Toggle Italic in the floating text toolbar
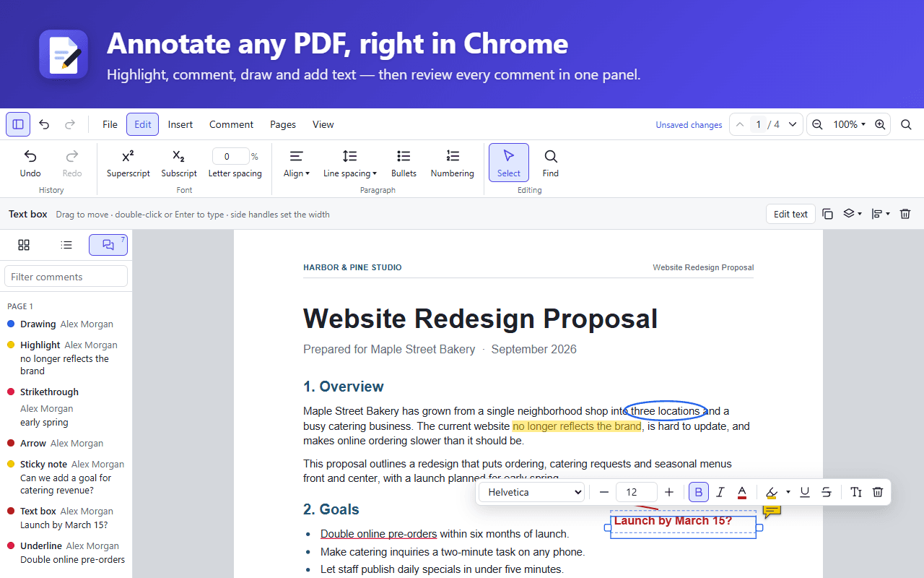924x578 pixels. pos(720,492)
